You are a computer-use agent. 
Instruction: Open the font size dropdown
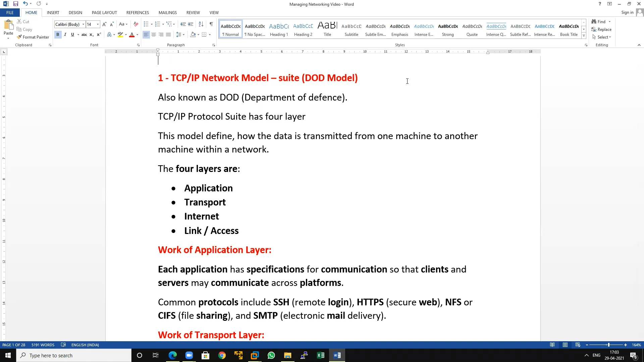point(98,24)
